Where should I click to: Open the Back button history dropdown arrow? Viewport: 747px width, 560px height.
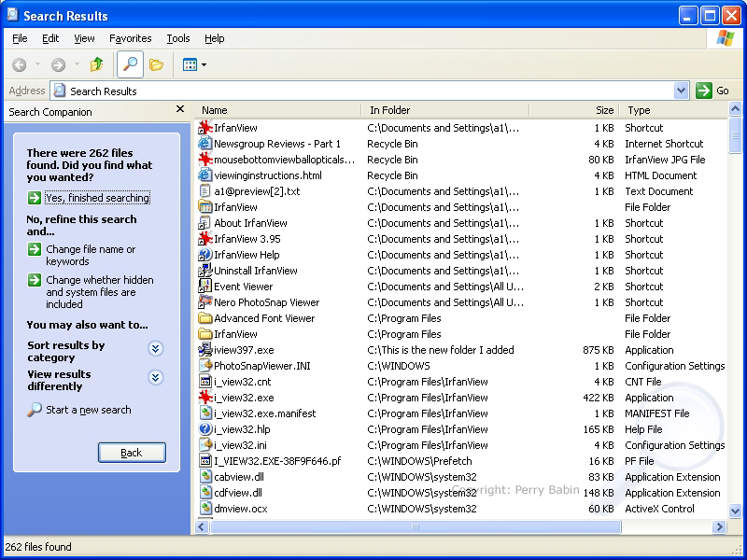point(37,64)
